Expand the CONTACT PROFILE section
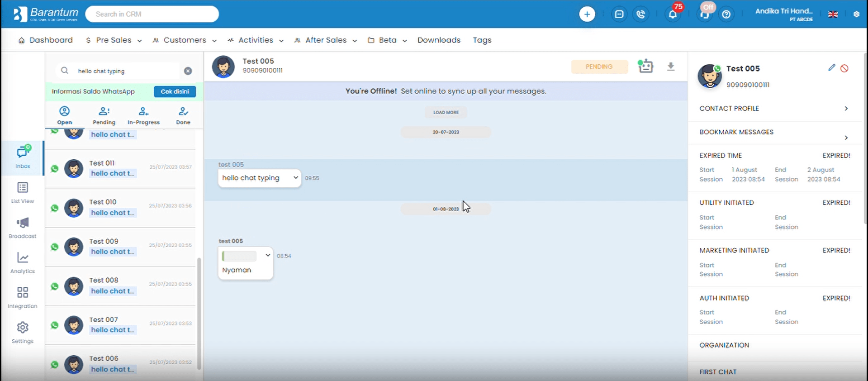 [x=846, y=109]
